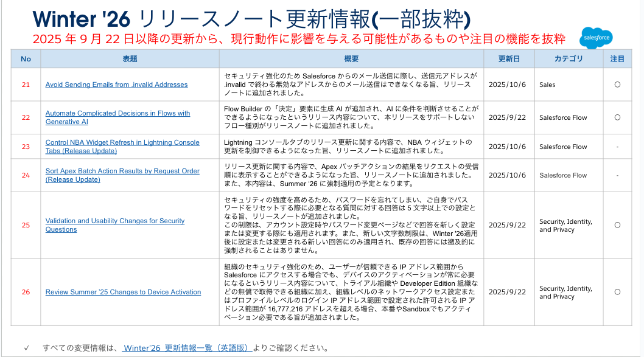Click the IP アドレス範囲 summary in row 26
644x357 pixels.
click(351, 292)
